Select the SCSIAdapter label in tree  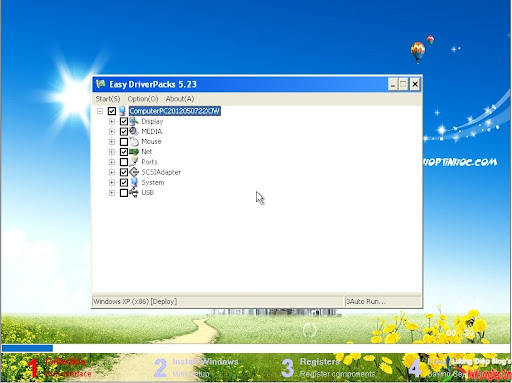(161, 172)
